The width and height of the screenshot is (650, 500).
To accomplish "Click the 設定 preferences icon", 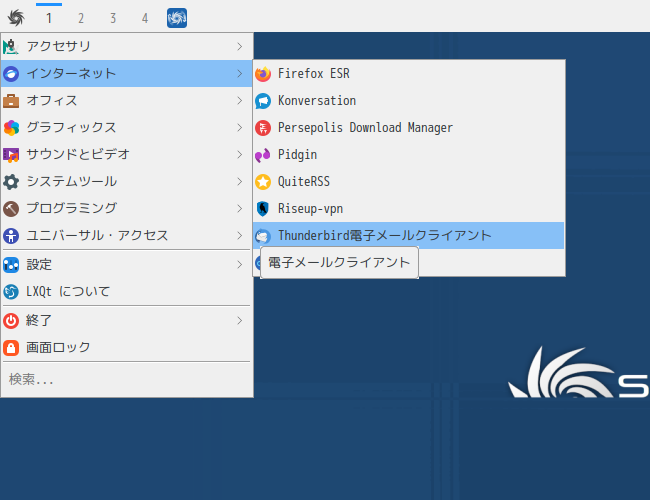I will pyautogui.click(x=11, y=265).
